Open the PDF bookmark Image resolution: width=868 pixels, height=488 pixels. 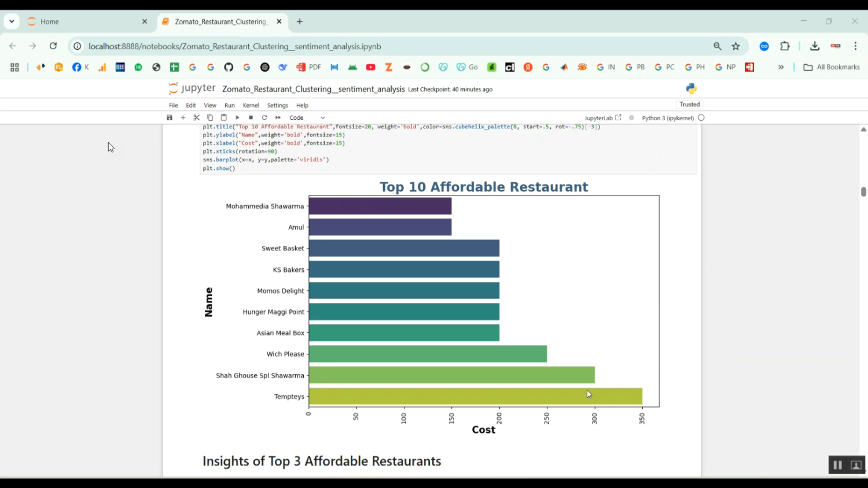pos(309,68)
